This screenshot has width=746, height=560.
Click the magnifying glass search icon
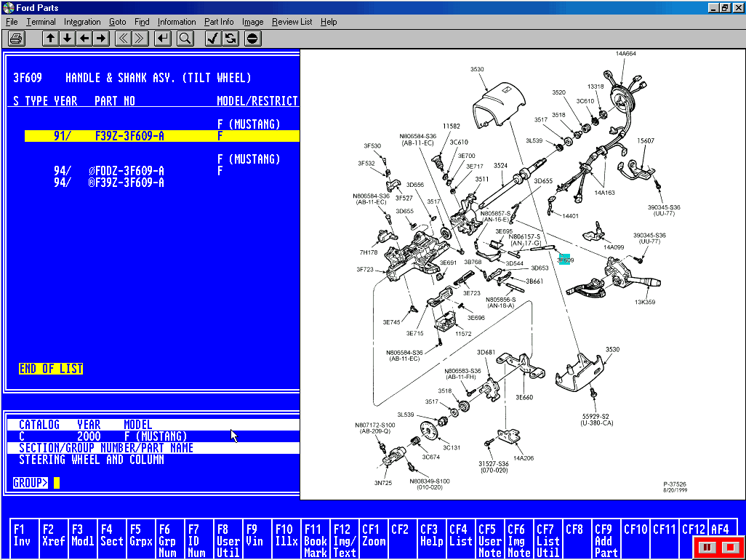pos(185,39)
